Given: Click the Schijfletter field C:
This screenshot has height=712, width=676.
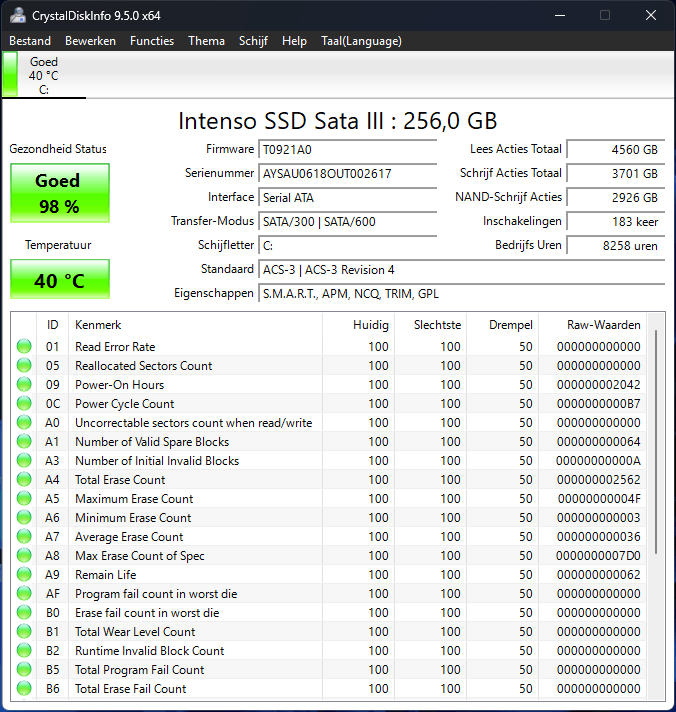Looking at the screenshot, I should click(347, 246).
